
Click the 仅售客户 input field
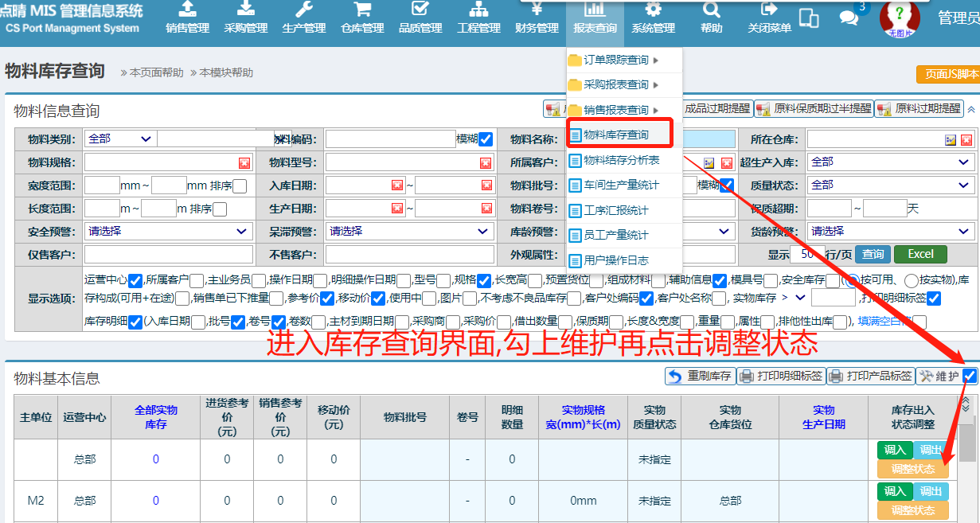(x=168, y=255)
